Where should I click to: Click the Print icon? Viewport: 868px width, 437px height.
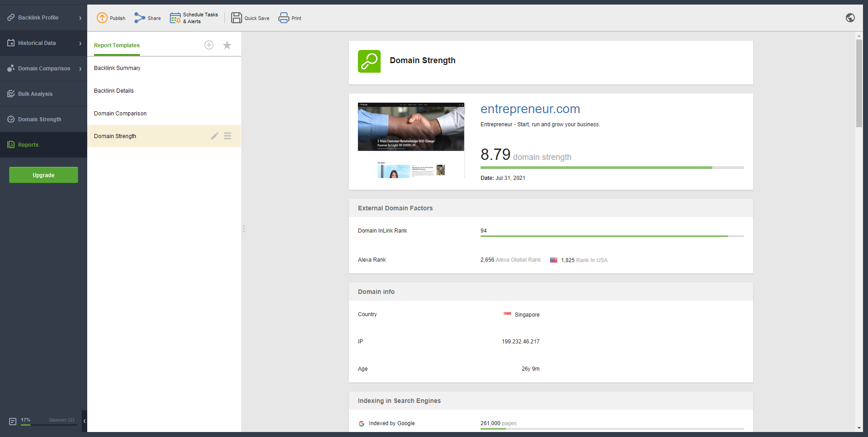[x=284, y=18]
